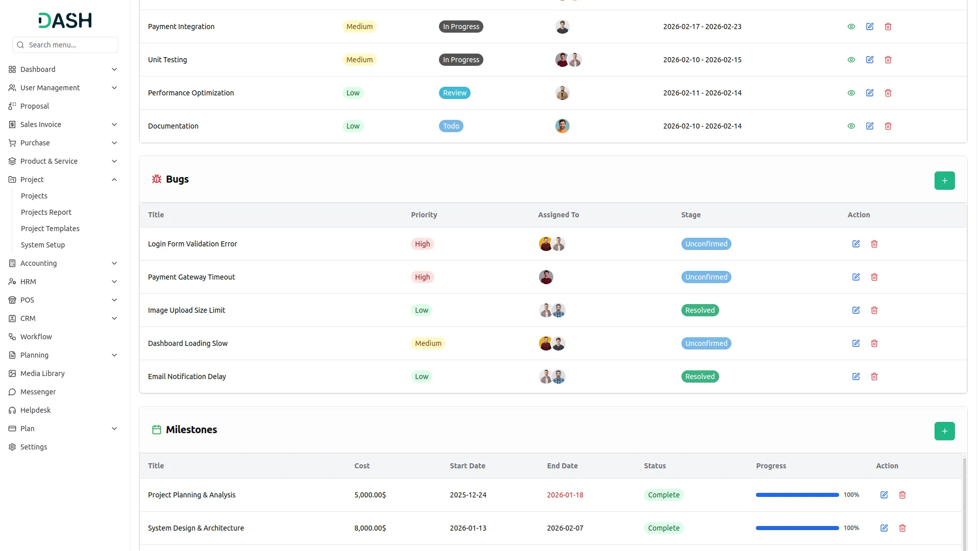Screen dimensions: 980x551
Task: Delete System Design & Architecture milestone
Action: pyautogui.click(x=902, y=528)
